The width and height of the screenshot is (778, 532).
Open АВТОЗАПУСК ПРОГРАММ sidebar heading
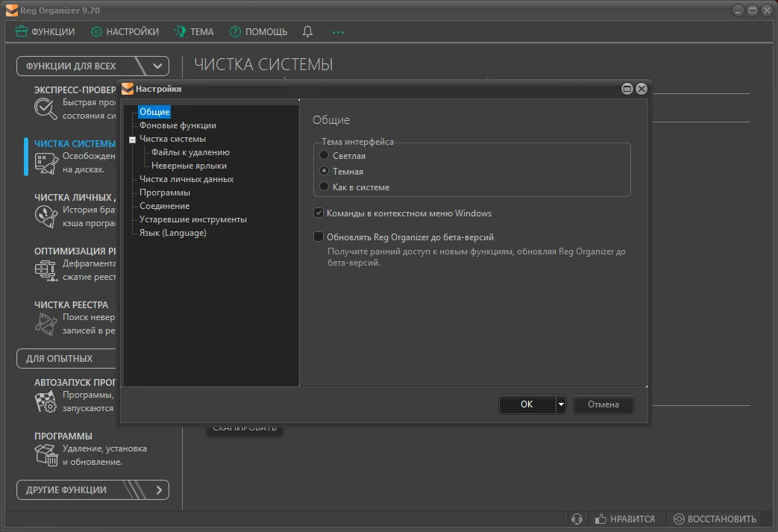point(75,382)
